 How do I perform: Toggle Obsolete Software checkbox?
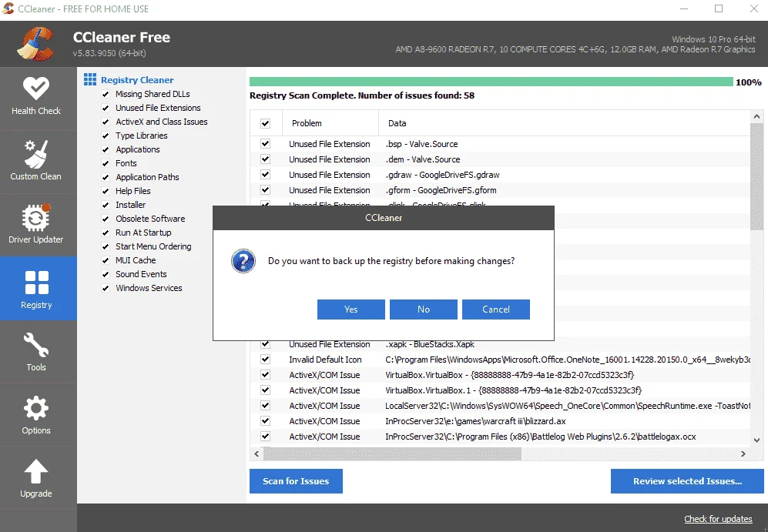(106, 219)
